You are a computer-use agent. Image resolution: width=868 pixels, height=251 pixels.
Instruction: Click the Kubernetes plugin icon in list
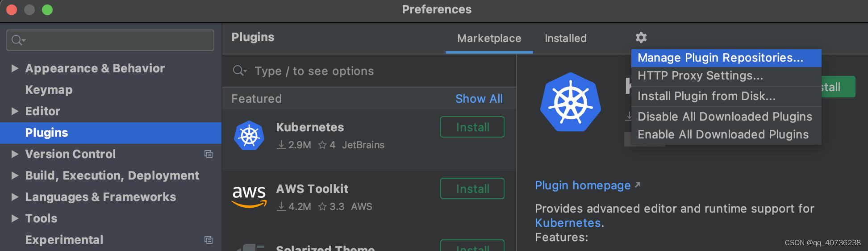pos(249,135)
